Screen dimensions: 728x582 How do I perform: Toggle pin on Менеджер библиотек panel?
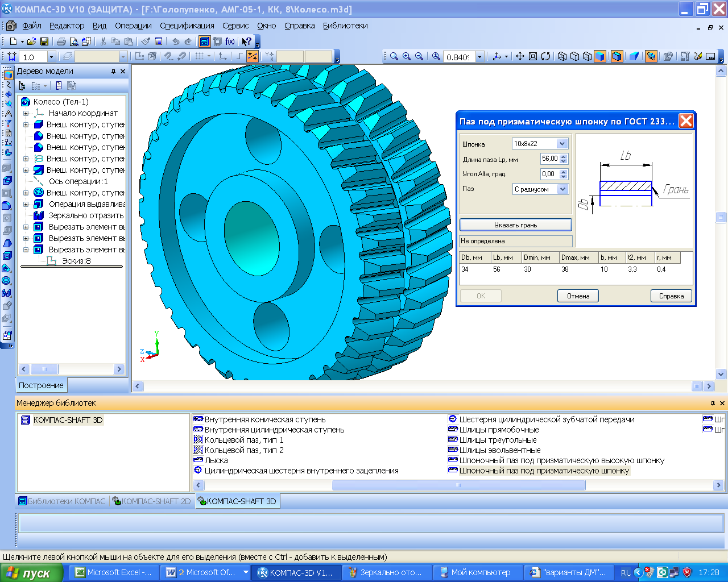click(x=713, y=403)
